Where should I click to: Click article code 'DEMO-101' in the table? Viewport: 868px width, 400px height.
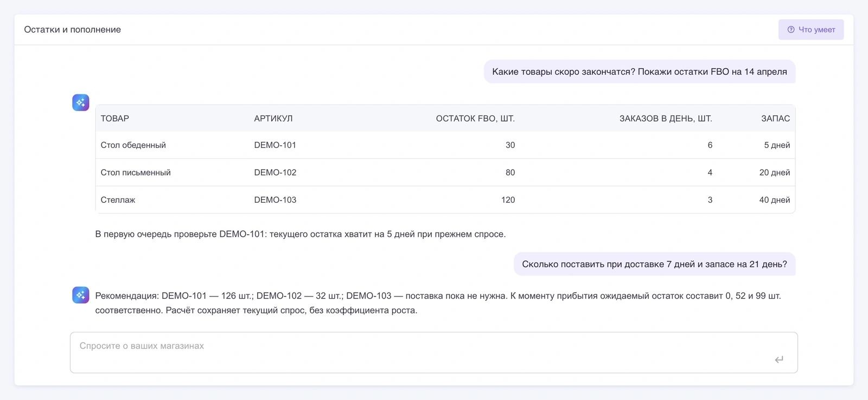click(275, 145)
